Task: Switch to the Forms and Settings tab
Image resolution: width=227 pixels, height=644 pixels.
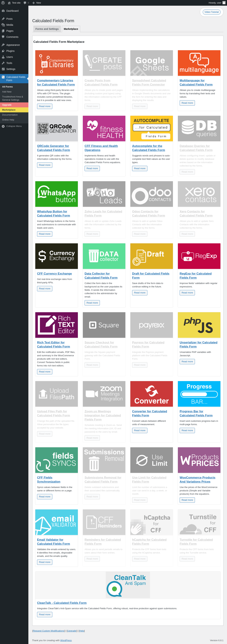Action: click(47, 29)
